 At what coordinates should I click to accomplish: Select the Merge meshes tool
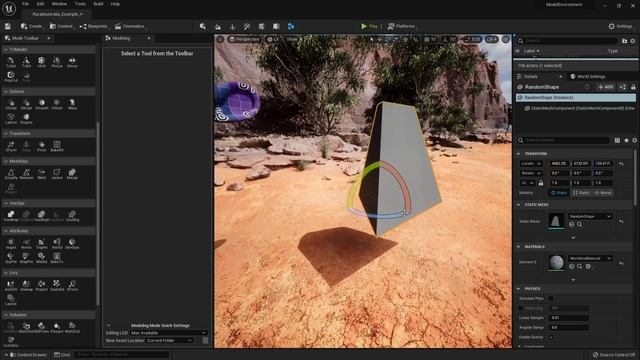(x=72, y=174)
